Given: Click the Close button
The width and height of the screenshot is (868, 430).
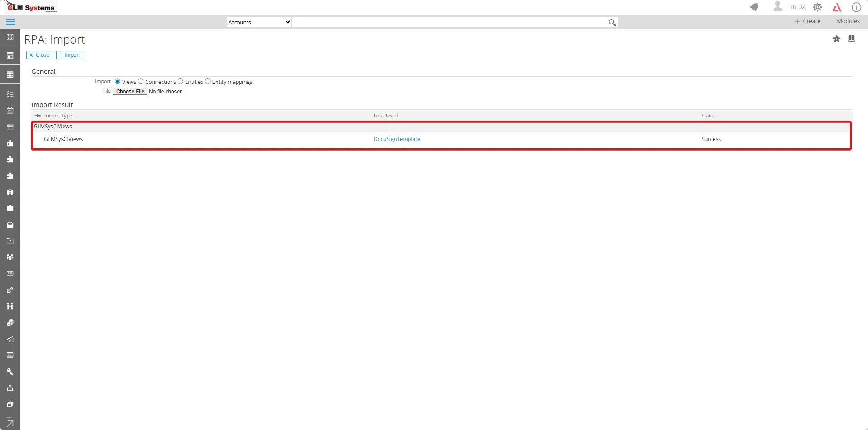Looking at the screenshot, I should point(41,55).
